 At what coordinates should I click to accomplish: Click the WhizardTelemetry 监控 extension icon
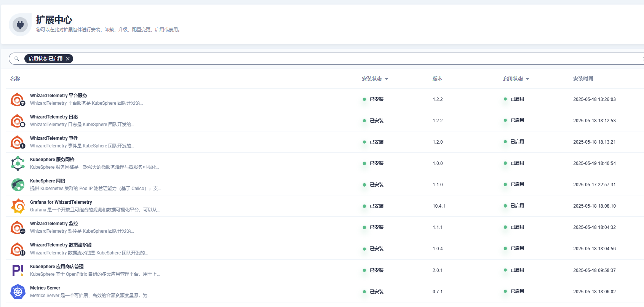pyautogui.click(x=18, y=227)
